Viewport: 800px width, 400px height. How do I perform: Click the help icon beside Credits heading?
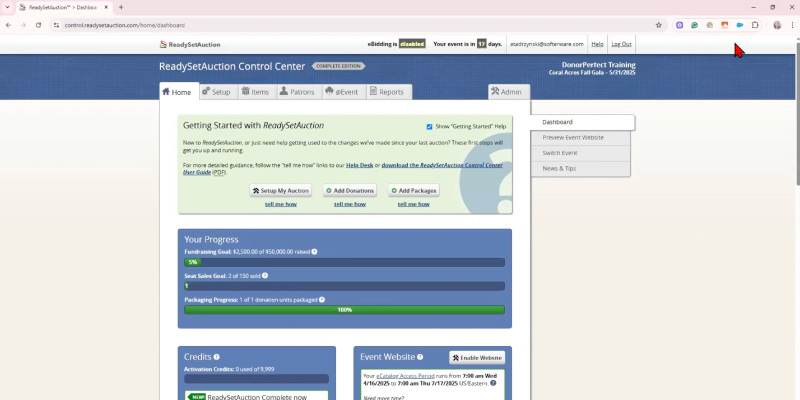click(216, 357)
